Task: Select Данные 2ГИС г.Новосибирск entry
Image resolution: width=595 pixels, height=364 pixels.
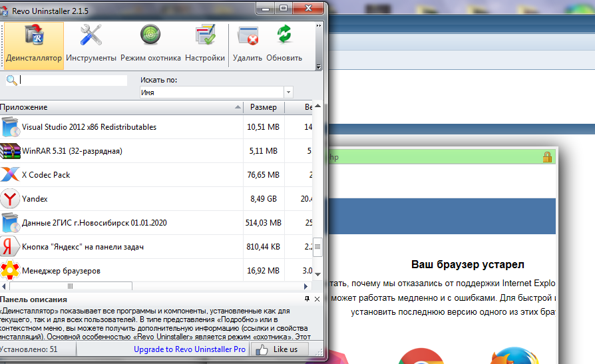Action: point(156,222)
